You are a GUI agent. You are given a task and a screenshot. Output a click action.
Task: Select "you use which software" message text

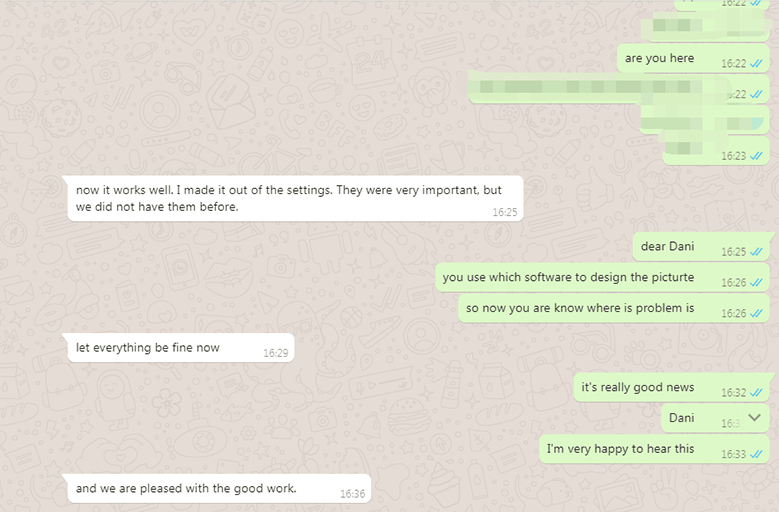568,277
